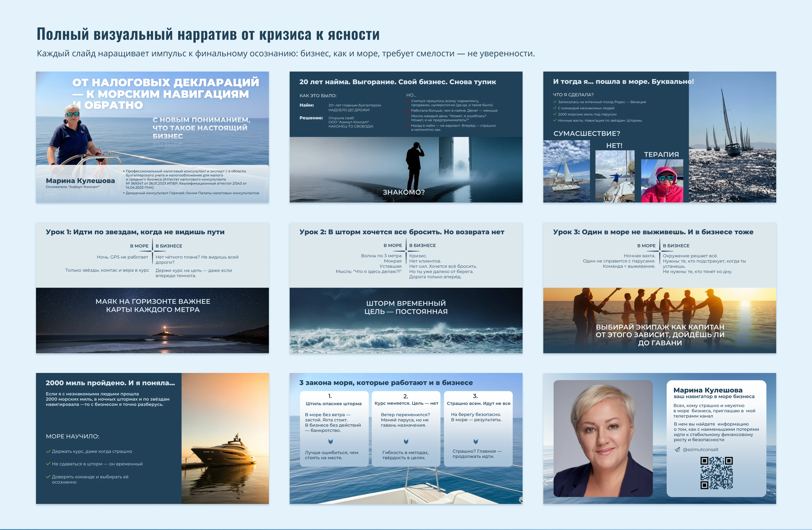Click down arrow in 'Курс меняется. Цель — нет' card
This screenshot has height=530, width=812.
(x=406, y=442)
